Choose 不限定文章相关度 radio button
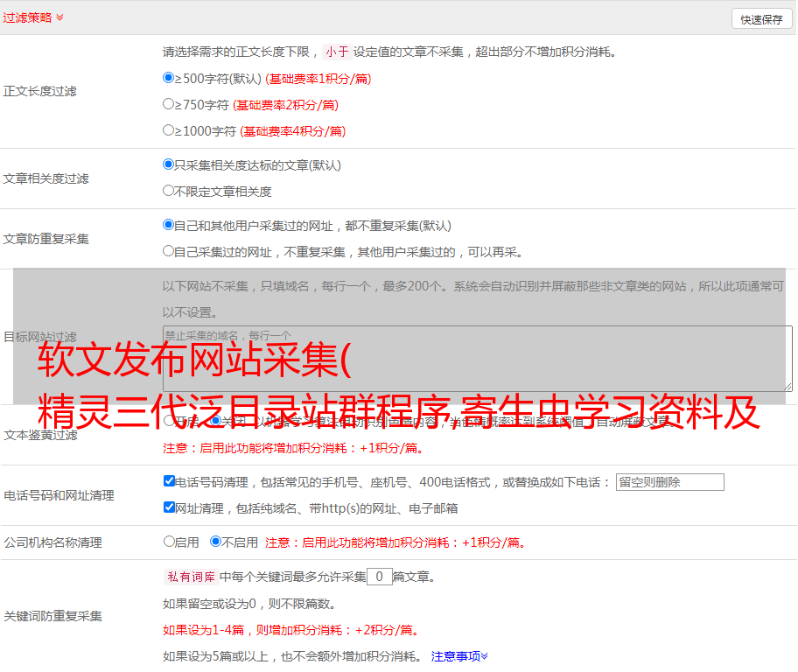 click(169, 191)
